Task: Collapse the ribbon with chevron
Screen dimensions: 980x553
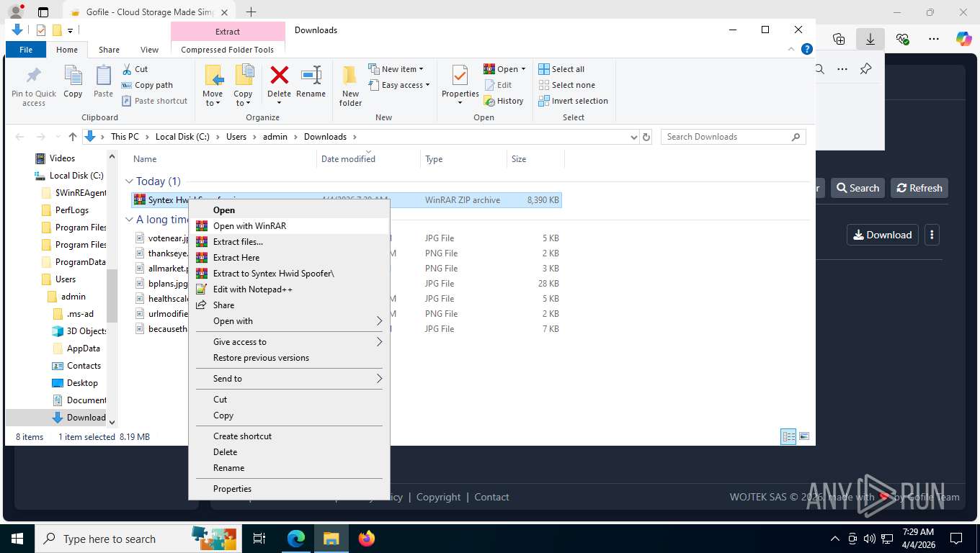Action: [x=793, y=50]
